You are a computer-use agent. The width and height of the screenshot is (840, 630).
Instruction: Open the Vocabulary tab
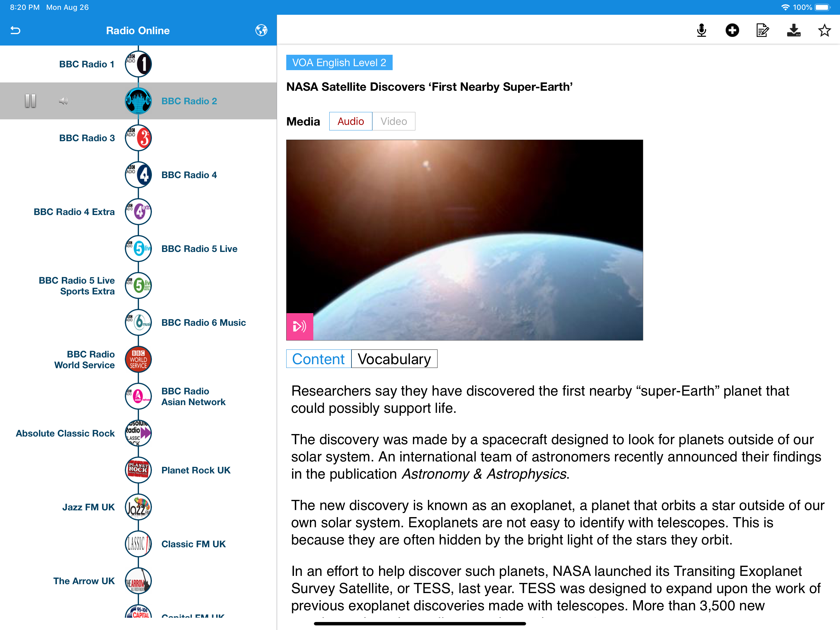click(x=394, y=359)
